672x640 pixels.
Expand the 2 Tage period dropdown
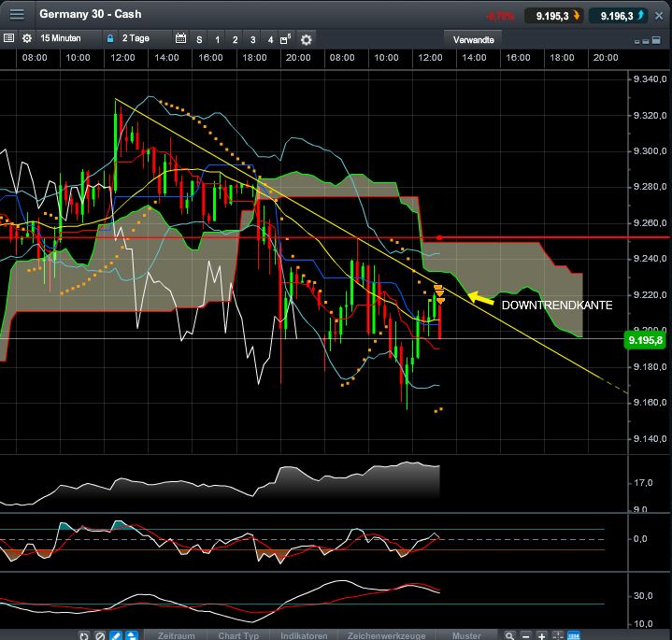tap(141, 39)
